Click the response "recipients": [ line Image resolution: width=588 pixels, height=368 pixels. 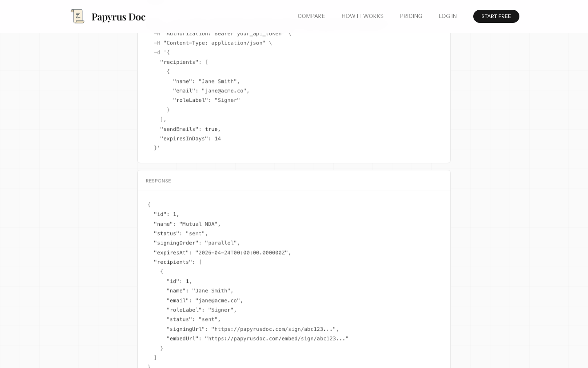tap(178, 262)
